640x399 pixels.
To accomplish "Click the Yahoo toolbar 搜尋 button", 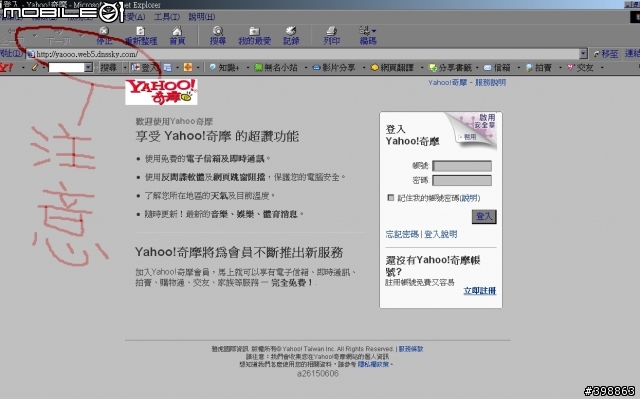I will pos(108,67).
